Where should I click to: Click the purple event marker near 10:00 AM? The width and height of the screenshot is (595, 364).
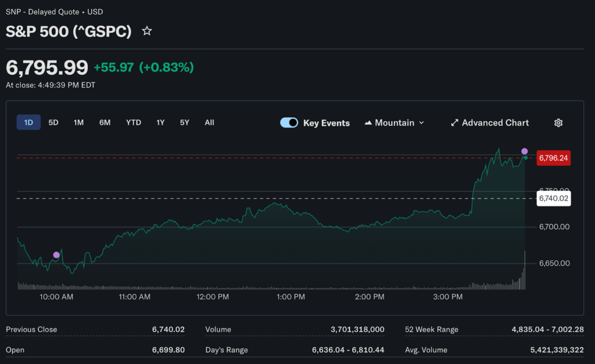[56, 255]
